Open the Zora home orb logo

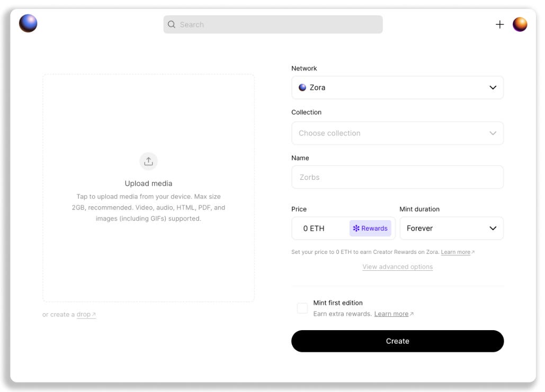click(28, 23)
